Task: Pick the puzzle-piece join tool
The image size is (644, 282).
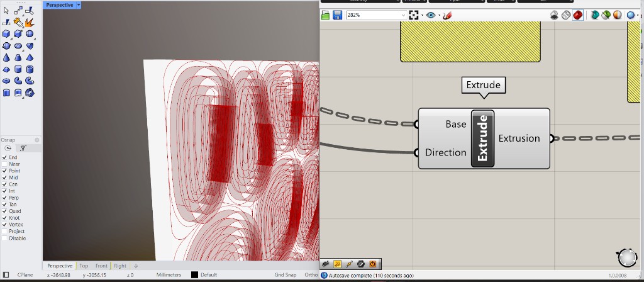Action: coord(18,22)
